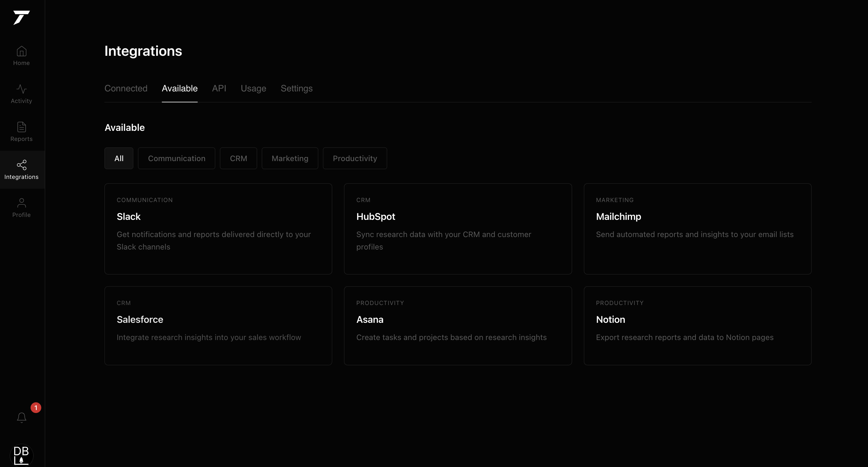The height and width of the screenshot is (467, 868).
Task: Switch to the API tab
Action: pyautogui.click(x=219, y=88)
